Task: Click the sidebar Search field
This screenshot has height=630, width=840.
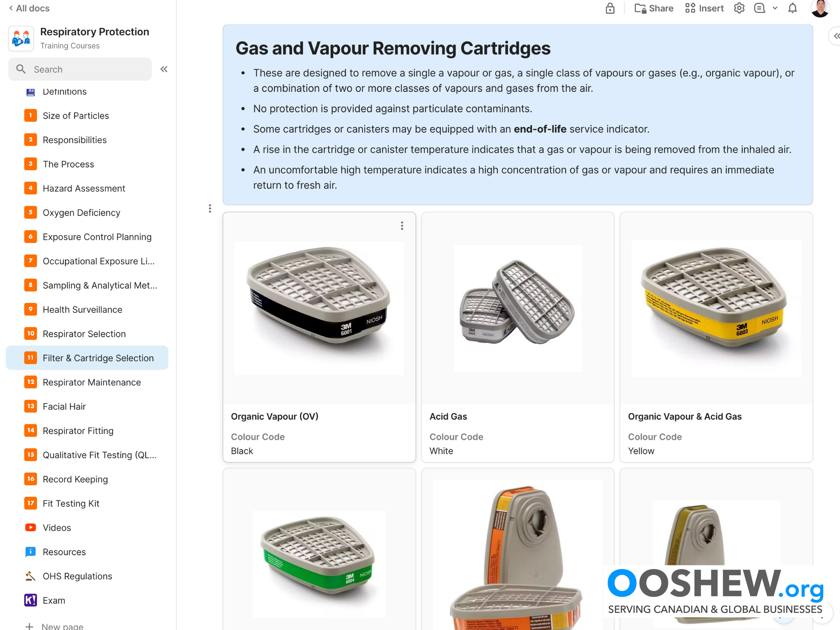Action: point(80,69)
